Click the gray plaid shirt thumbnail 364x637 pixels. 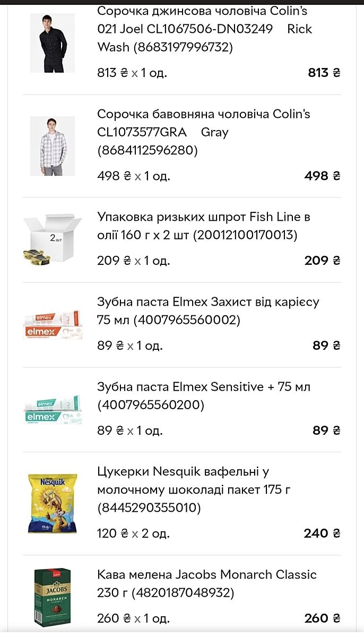(52, 146)
